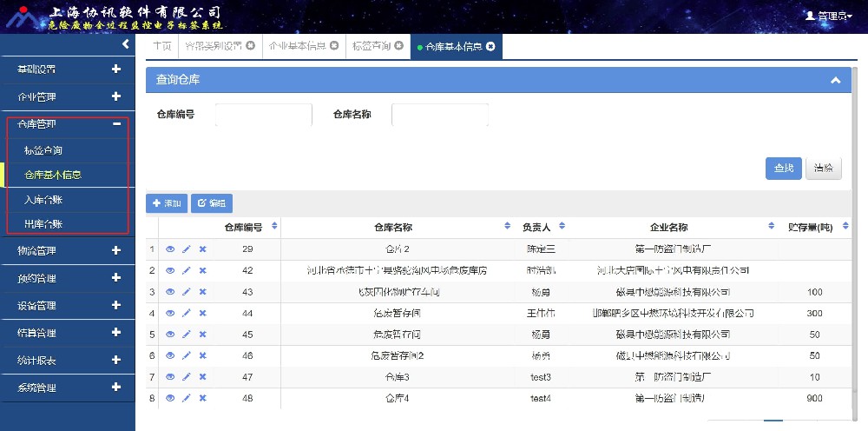
Task: Delete warehouse 44 with X icon
Action: point(202,313)
